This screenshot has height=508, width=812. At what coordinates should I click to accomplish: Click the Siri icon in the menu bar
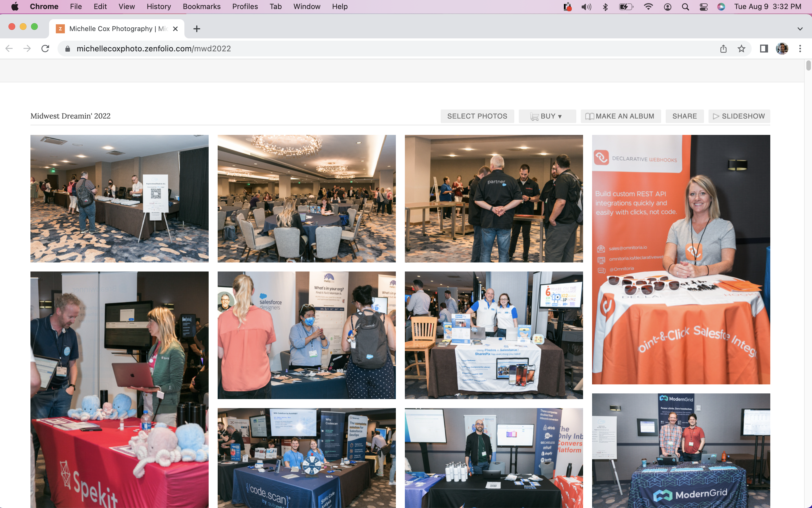tap(721, 7)
